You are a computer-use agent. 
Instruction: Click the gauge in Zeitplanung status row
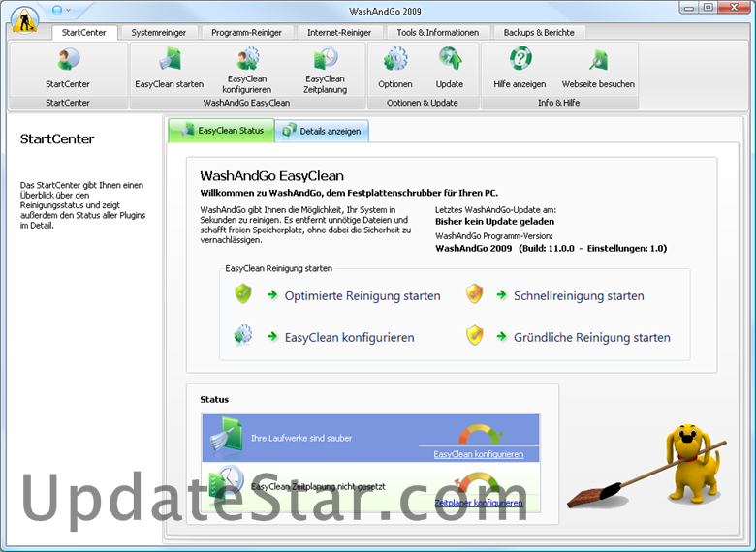(477, 482)
